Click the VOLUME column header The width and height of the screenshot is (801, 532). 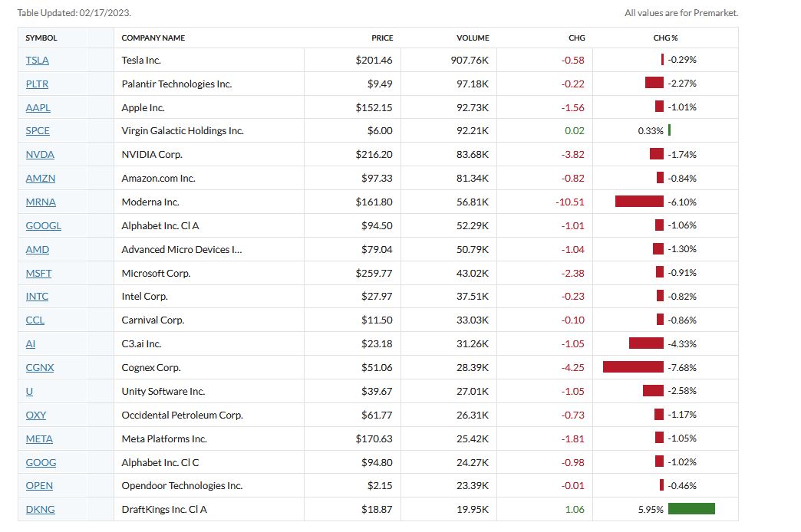[473, 38]
